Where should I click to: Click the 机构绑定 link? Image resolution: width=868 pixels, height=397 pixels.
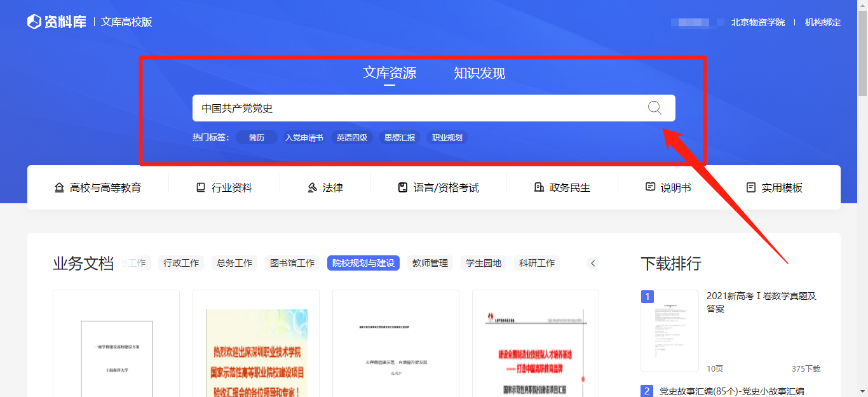(822, 22)
